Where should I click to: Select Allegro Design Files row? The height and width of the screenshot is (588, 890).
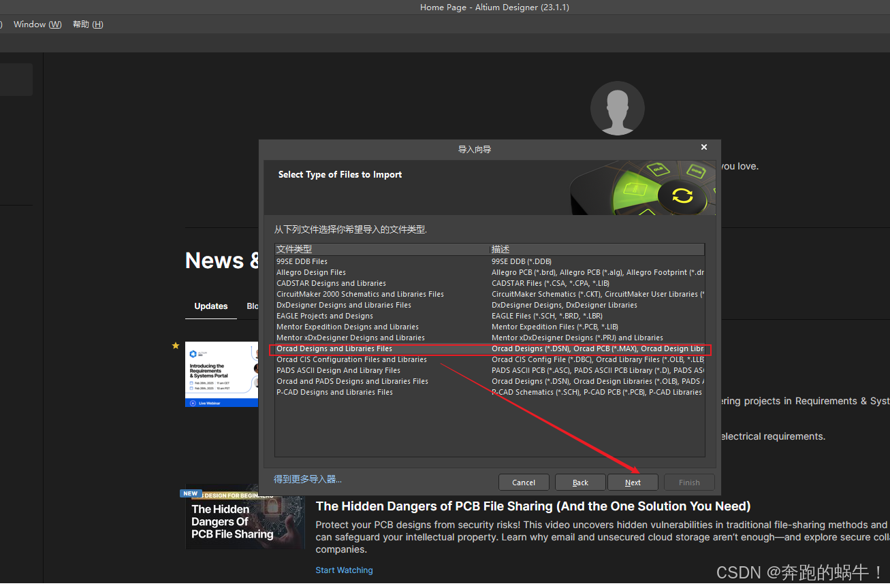[490, 272]
